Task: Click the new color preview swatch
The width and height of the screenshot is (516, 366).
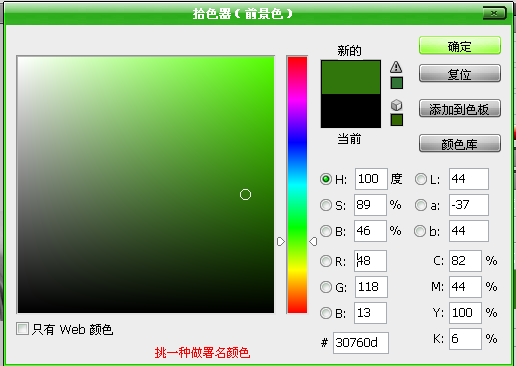Action: 351,77
